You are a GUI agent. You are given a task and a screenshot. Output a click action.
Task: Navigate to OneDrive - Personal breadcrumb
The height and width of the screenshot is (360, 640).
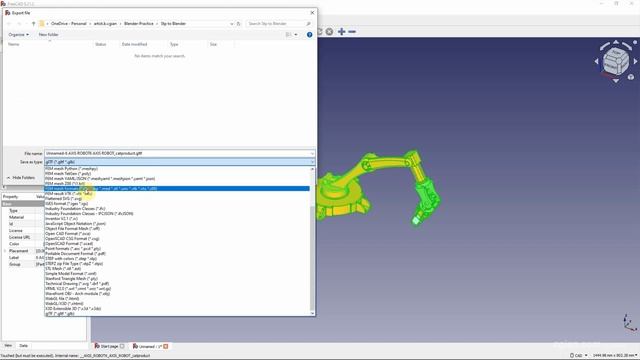coord(69,24)
